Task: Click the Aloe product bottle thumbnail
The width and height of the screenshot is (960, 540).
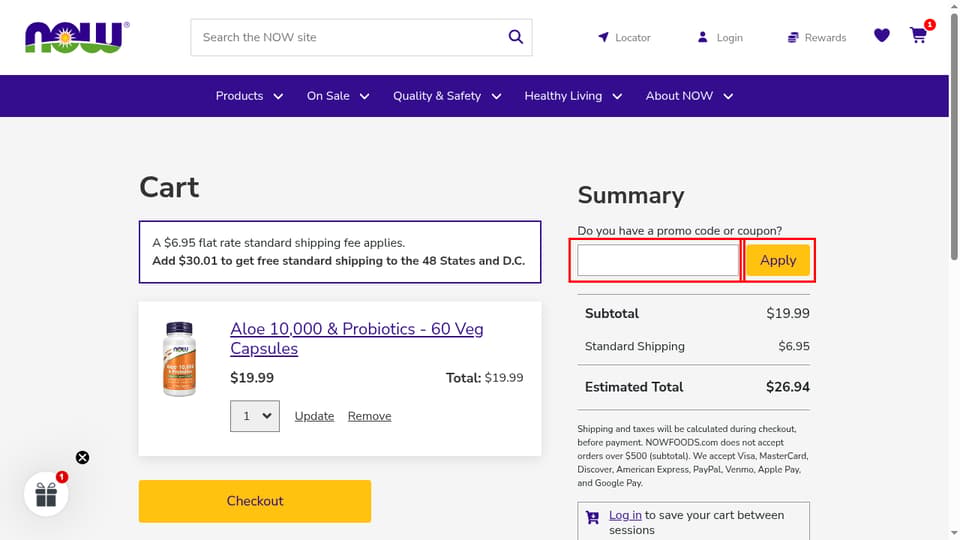Action: [x=179, y=359]
